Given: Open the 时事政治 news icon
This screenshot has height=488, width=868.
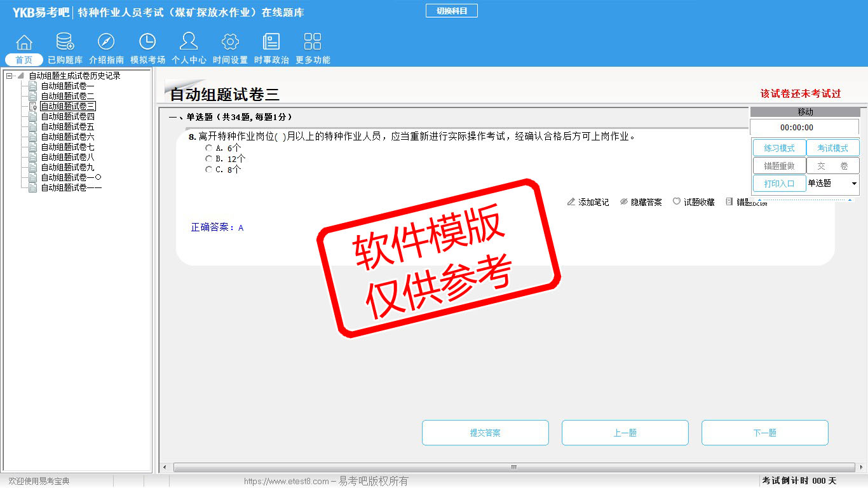Looking at the screenshot, I should [x=271, y=43].
